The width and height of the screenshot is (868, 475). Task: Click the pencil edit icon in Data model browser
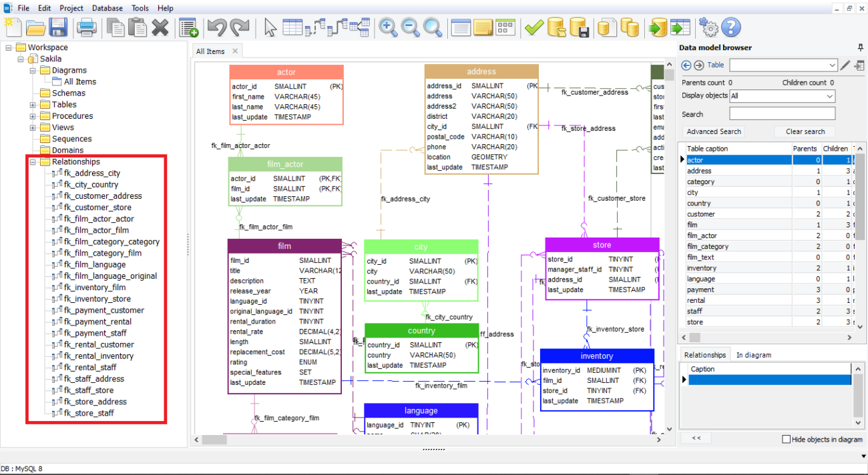click(x=845, y=65)
